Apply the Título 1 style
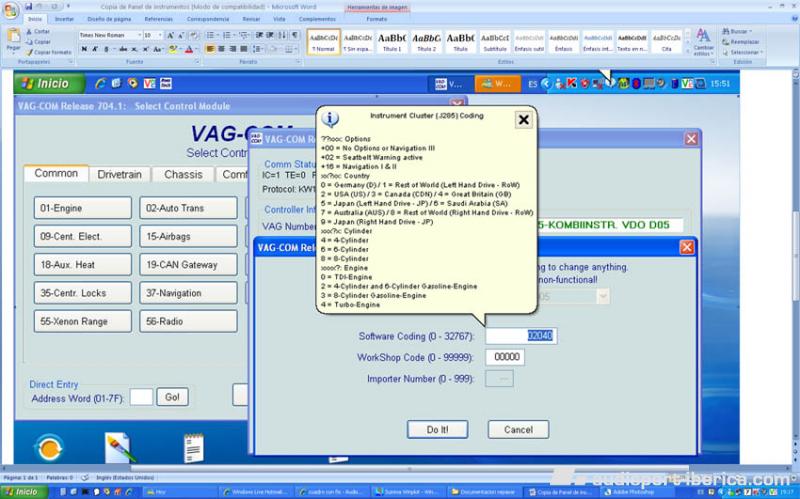This screenshot has height=499, width=800. pos(392,41)
